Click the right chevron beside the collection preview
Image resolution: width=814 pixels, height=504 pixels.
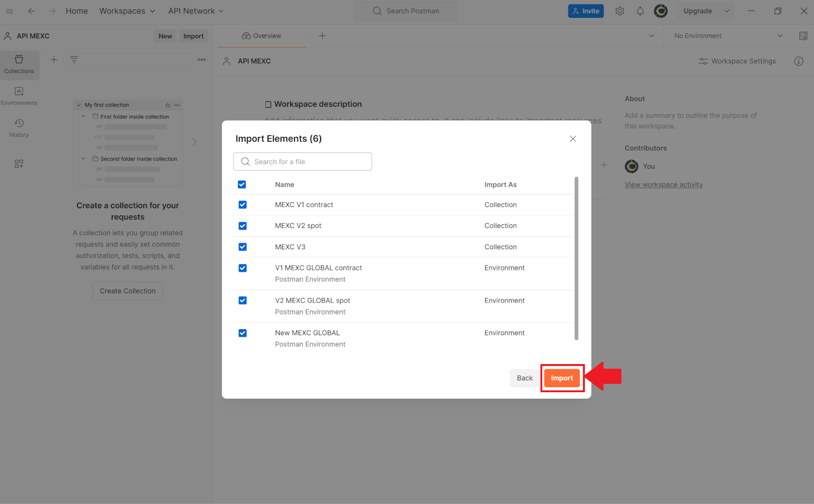[x=194, y=142]
